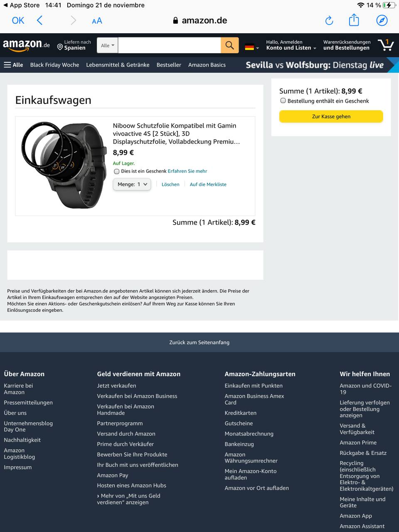399x532 pixels.
Task: Click the orange search magnifier button
Action: 230,45
